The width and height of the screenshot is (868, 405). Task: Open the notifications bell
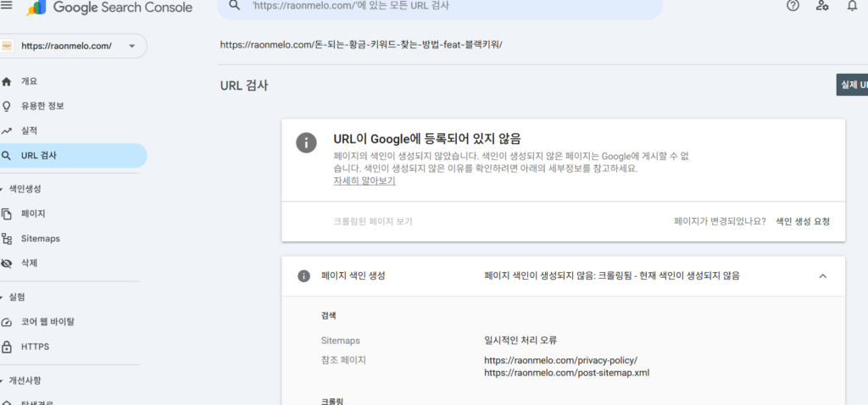click(853, 6)
